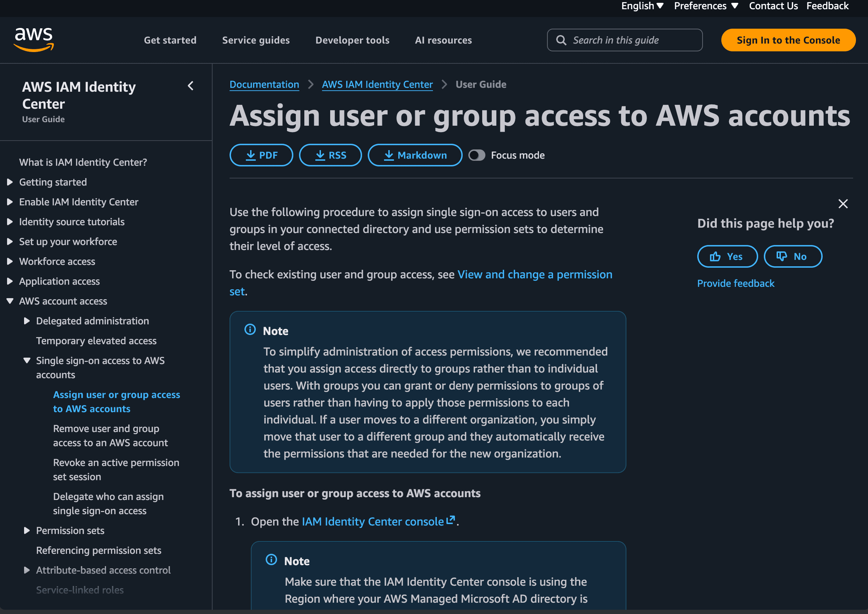Click the thumbs-up Yes button
868x614 pixels.
pyautogui.click(x=727, y=256)
